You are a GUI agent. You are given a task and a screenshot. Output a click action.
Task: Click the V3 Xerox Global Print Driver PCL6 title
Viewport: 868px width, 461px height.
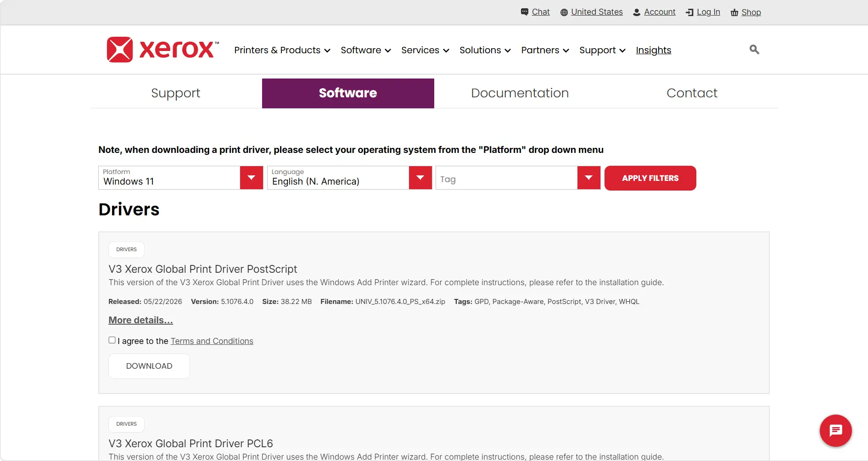click(x=190, y=444)
